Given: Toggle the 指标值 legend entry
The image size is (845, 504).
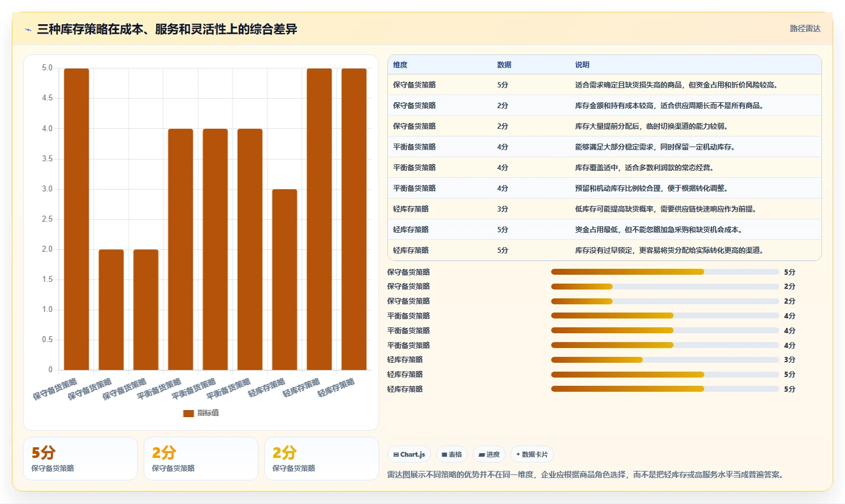Looking at the screenshot, I should [201, 413].
